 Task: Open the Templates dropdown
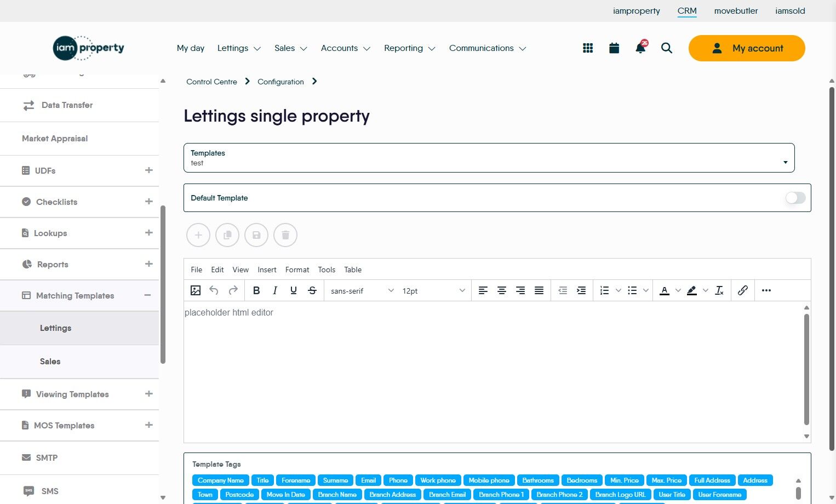coord(489,158)
